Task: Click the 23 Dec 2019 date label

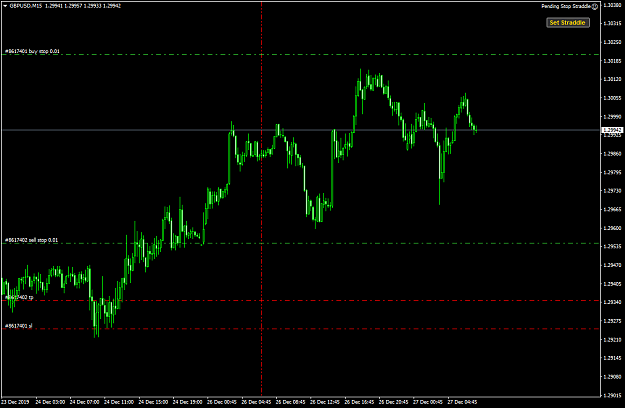Action: [x=16, y=402]
